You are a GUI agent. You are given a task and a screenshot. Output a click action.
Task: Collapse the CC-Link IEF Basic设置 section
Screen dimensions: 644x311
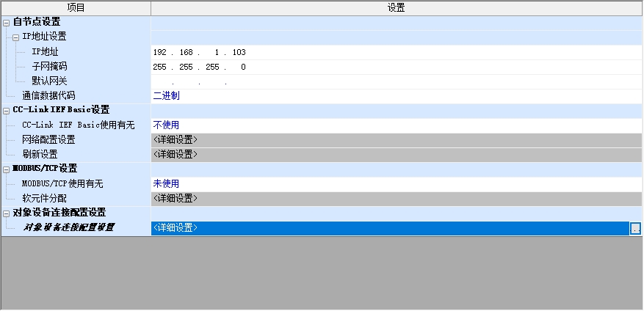pyautogui.click(x=7, y=111)
